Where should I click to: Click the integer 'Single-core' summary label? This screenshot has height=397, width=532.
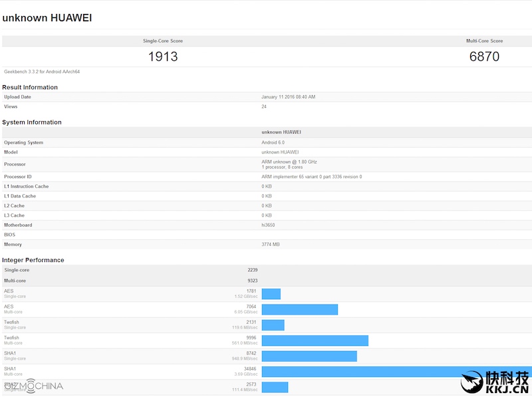coord(17,270)
